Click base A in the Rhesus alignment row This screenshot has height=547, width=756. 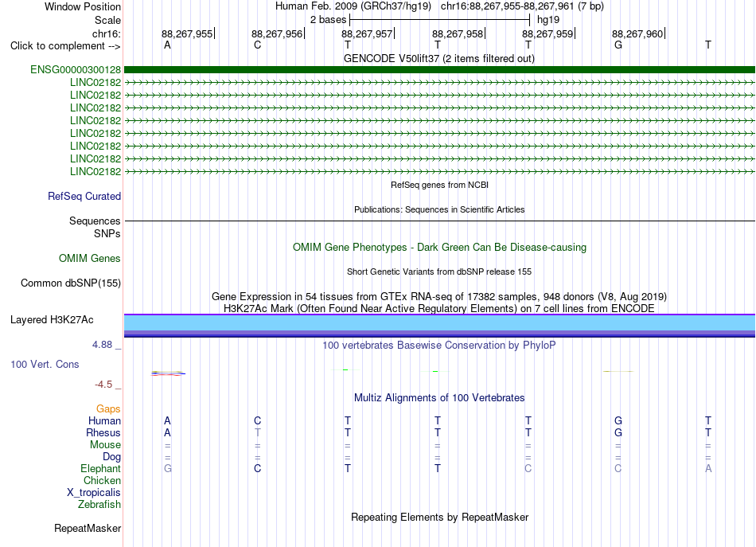(167, 432)
